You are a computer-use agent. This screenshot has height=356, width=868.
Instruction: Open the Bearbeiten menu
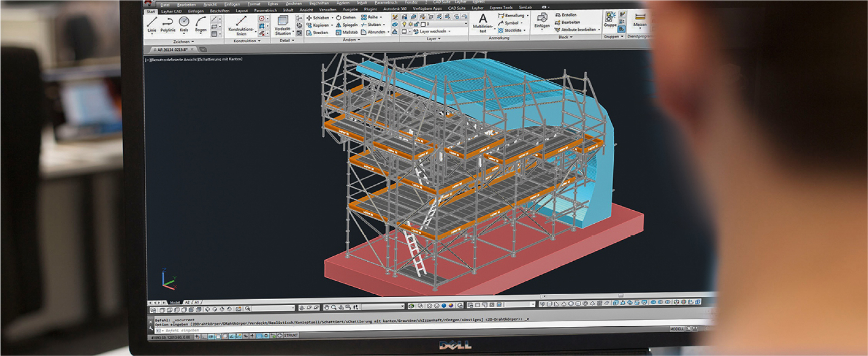[x=186, y=5]
